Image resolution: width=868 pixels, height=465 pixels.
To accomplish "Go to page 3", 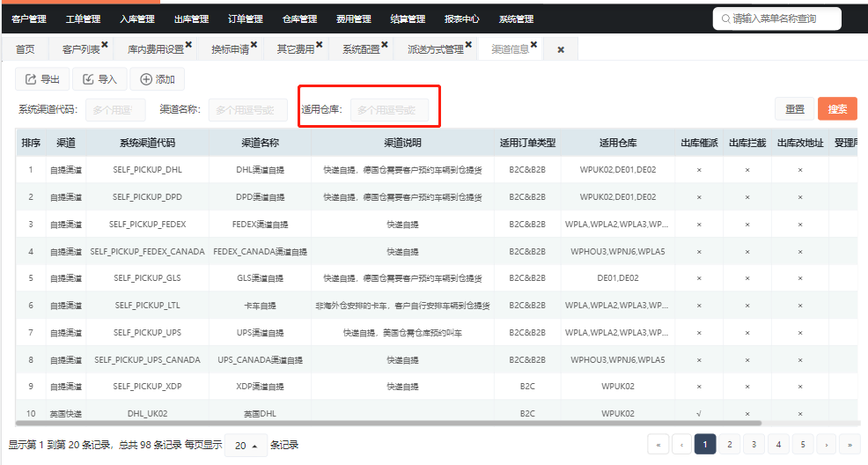I will 754,444.
